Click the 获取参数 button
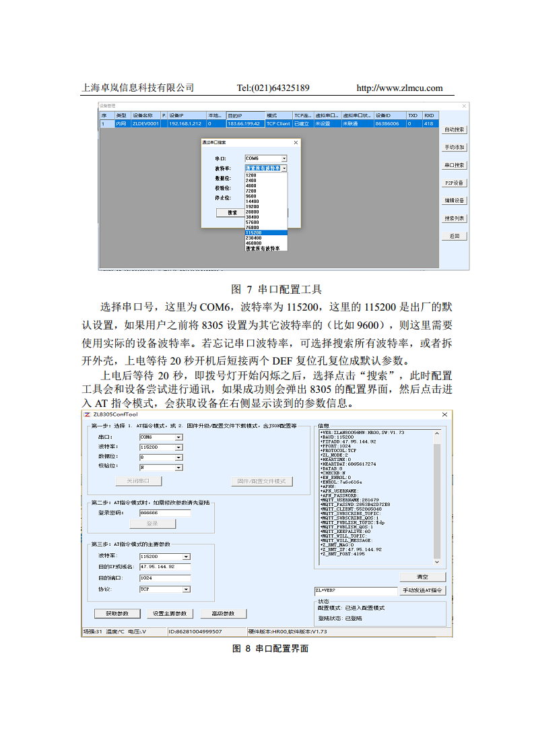Image resolution: width=534 pixels, height=756 pixels. pos(117,614)
